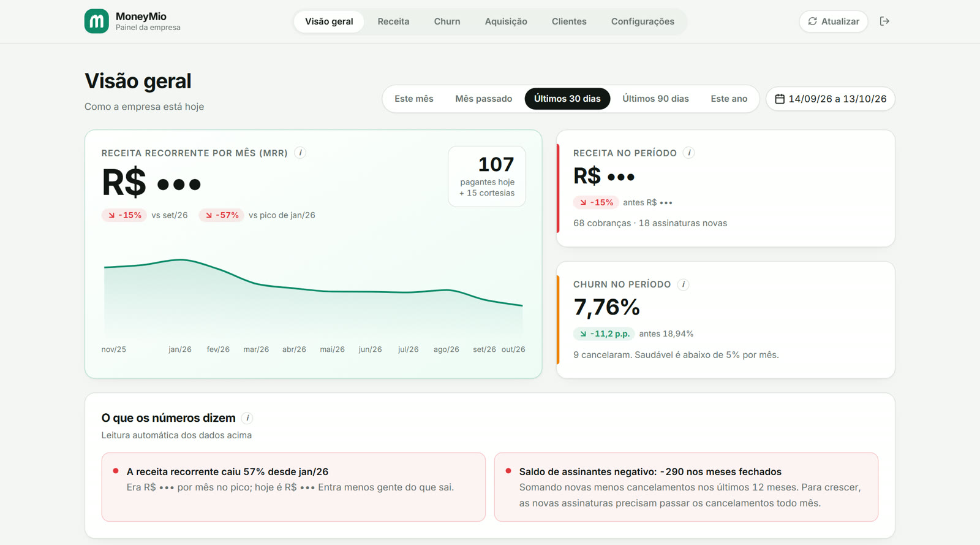Click the -15% vs set/26 badge
Viewport: 980px width, 545px height.
point(124,215)
